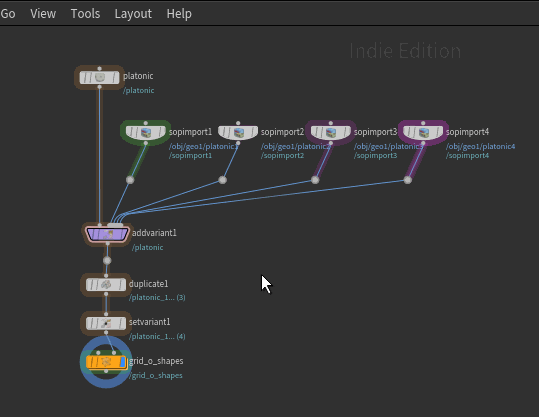
Task: Click the output connector of platonic node
Action: click(x=99, y=87)
